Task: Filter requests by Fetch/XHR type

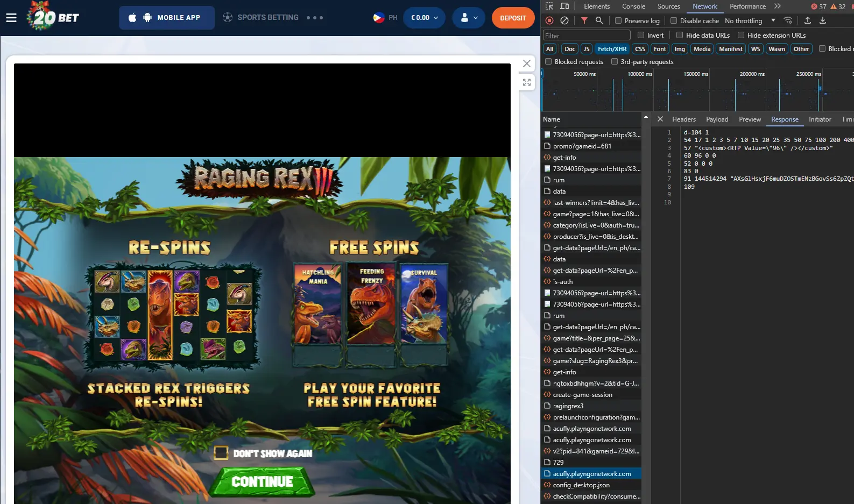Action: coord(612,49)
